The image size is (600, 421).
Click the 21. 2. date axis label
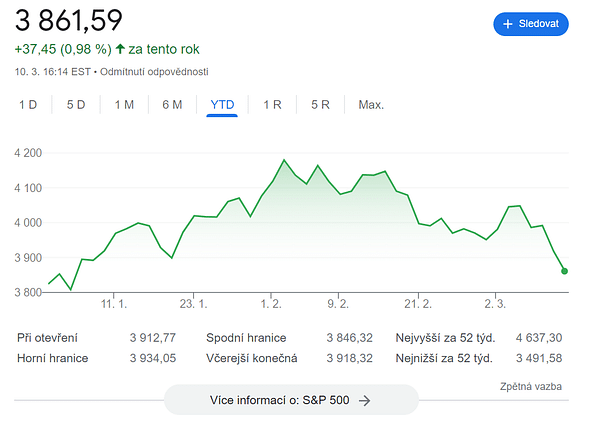coord(418,304)
